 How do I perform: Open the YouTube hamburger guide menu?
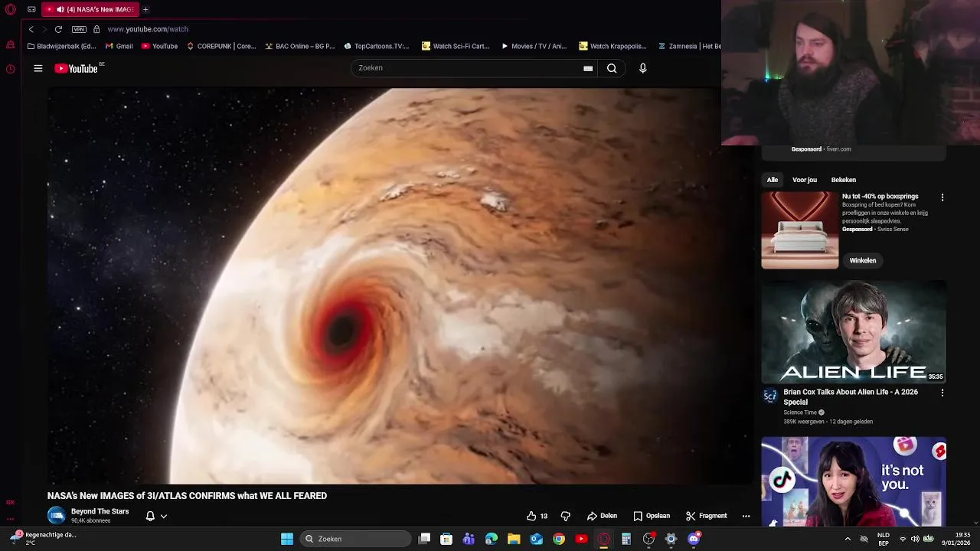[38, 68]
